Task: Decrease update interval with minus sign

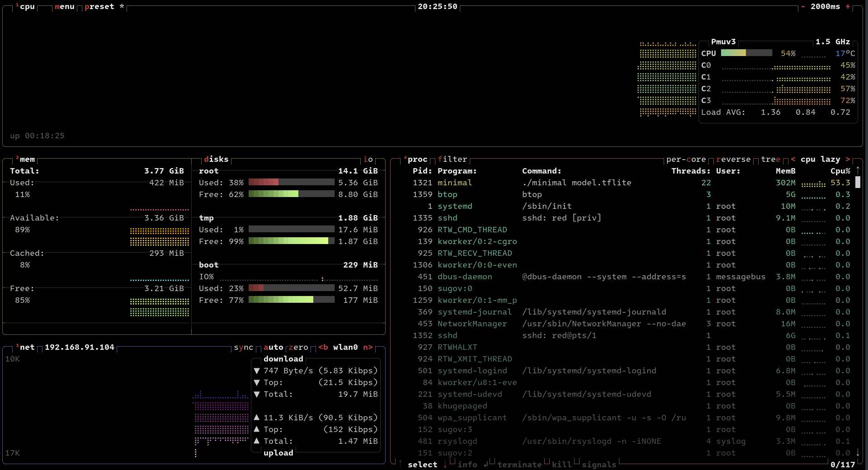Action: [803, 7]
